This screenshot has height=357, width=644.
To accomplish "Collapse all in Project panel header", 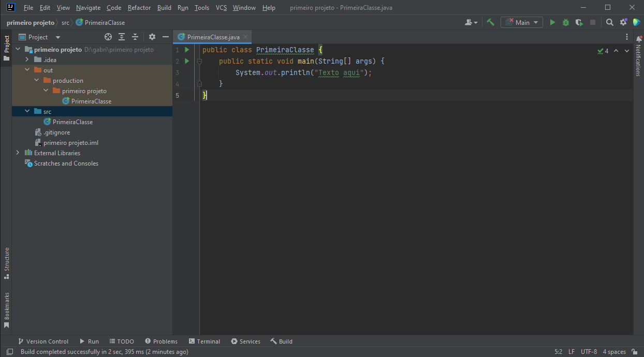I will pos(135,37).
